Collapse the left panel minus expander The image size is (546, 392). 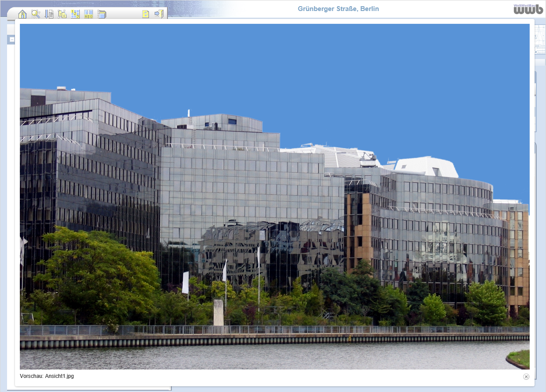pos(12,40)
